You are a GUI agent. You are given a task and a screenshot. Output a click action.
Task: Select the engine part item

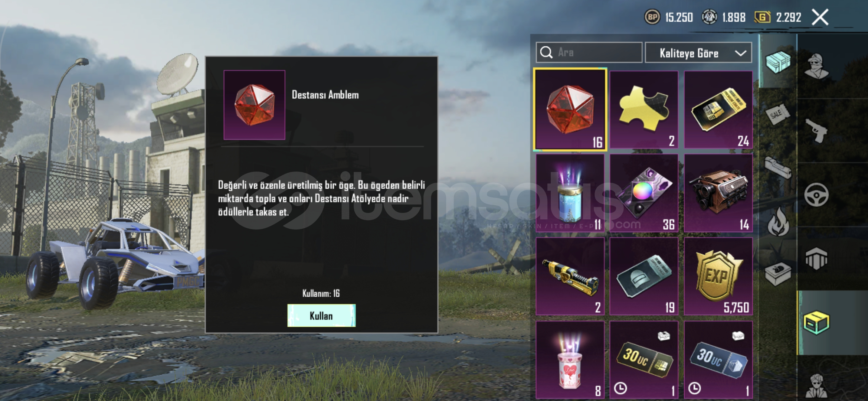click(x=718, y=193)
